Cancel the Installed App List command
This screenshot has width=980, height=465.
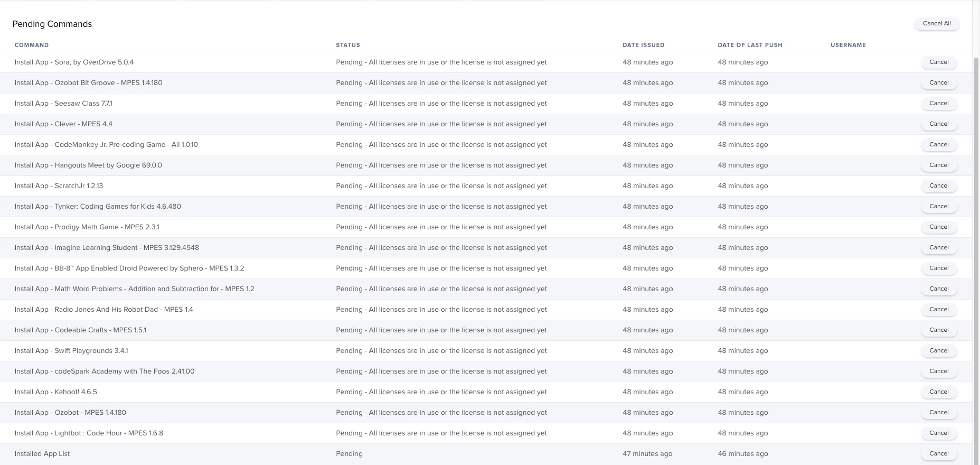(939, 454)
